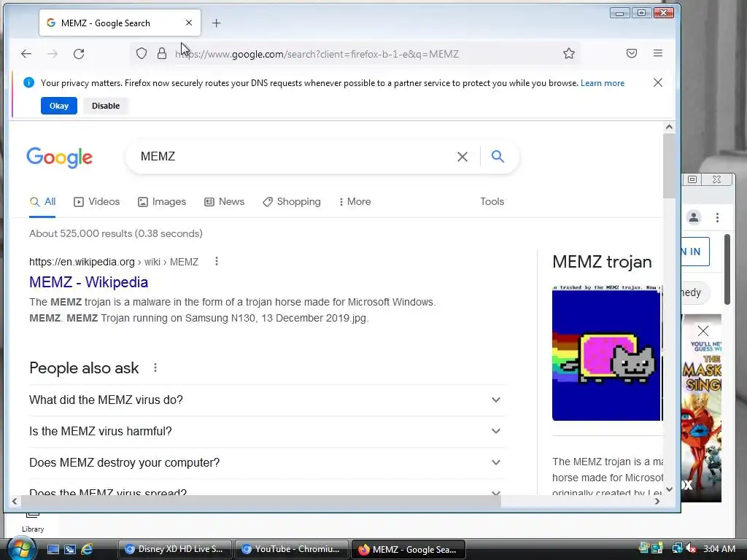Open the MEMZ - Wikipedia result
This screenshot has width=747, height=560.
point(88,282)
